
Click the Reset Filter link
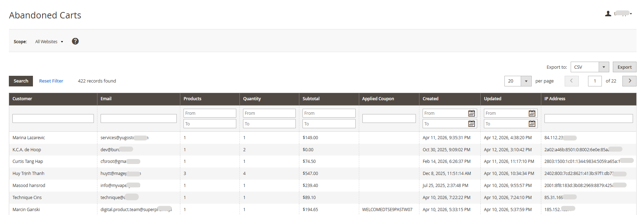coord(51,81)
